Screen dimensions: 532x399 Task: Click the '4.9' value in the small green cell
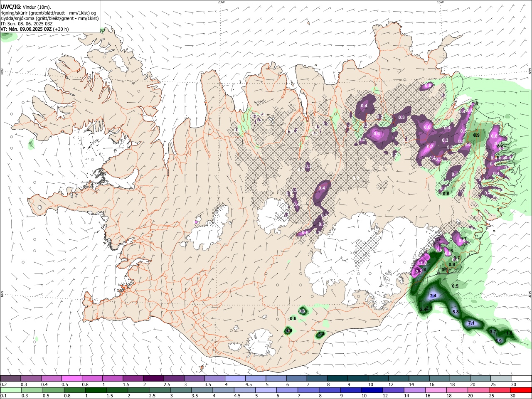(288, 330)
